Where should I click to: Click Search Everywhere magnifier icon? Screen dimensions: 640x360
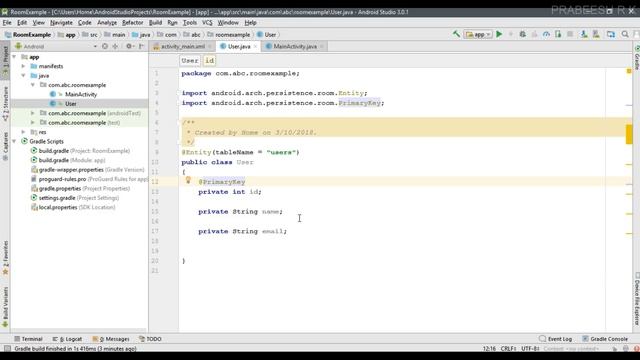[625, 34]
